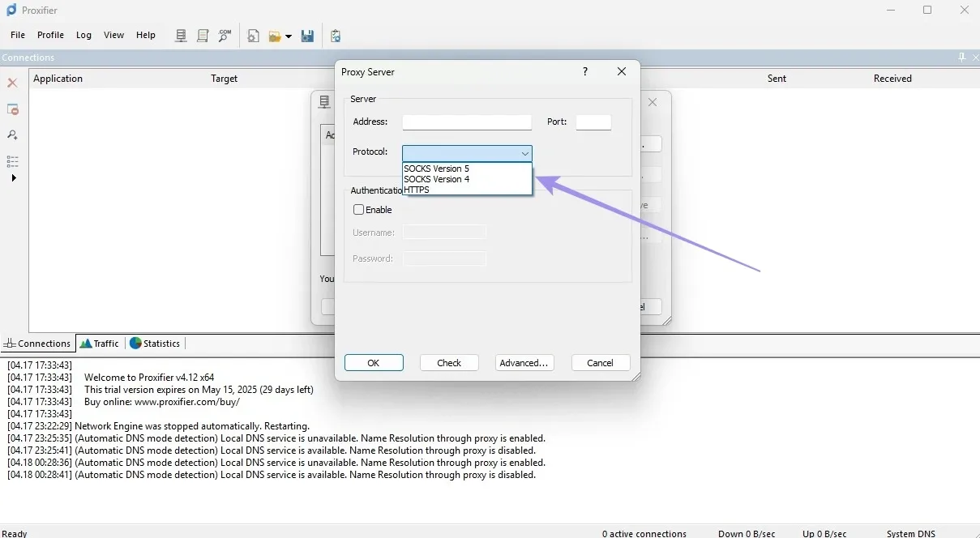Screen dimensions: 980x538
Task: Click 'Down 0 B/sec' in status bar
Action: (x=747, y=533)
